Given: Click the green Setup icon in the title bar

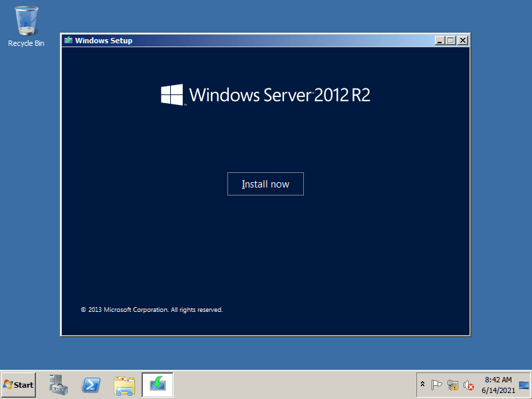Looking at the screenshot, I should point(67,40).
